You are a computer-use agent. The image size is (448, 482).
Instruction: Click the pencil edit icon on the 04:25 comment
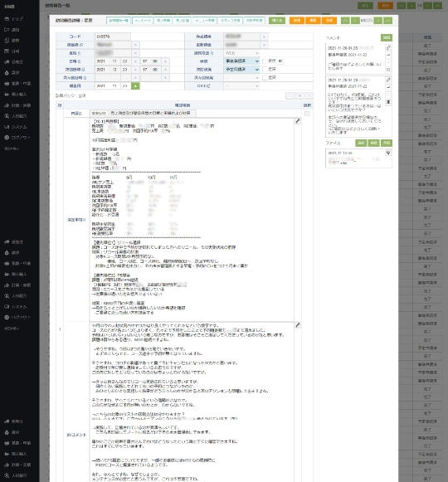click(388, 47)
